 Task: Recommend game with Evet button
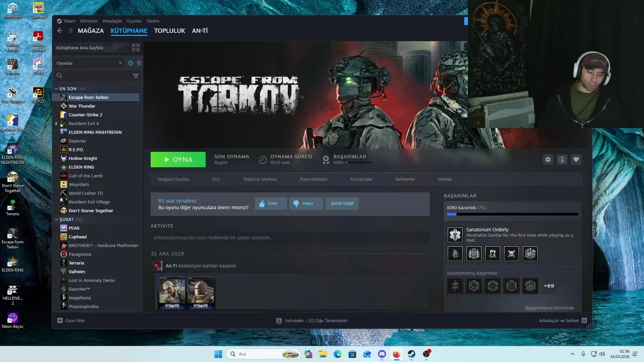pyautogui.click(x=271, y=204)
